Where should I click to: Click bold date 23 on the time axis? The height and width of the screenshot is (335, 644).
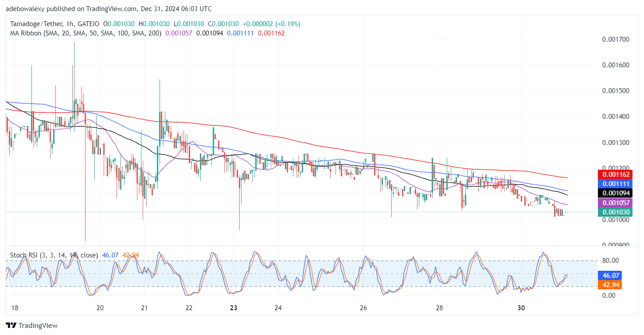pyautogui.click(x=234, y=308)
